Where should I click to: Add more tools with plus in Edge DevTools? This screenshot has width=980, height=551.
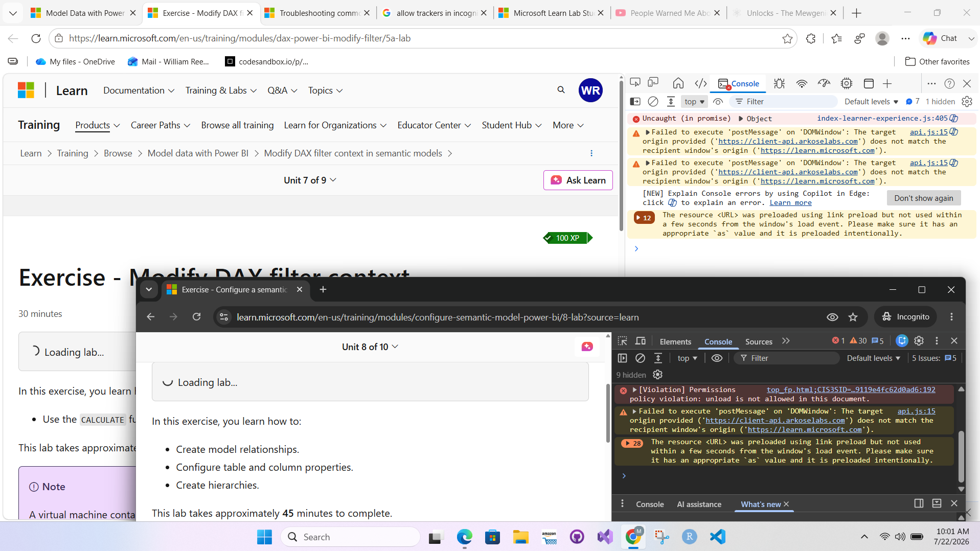pos(887,83)
